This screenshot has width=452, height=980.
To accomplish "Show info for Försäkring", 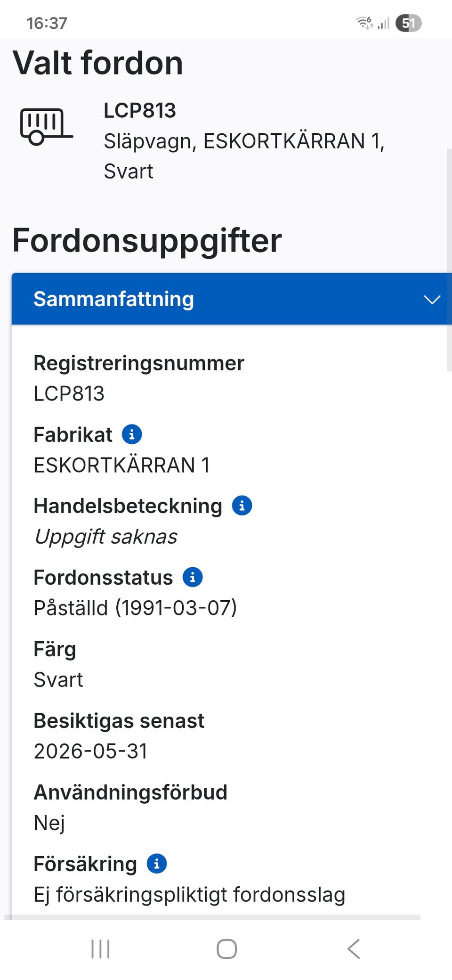I will 157,864.
